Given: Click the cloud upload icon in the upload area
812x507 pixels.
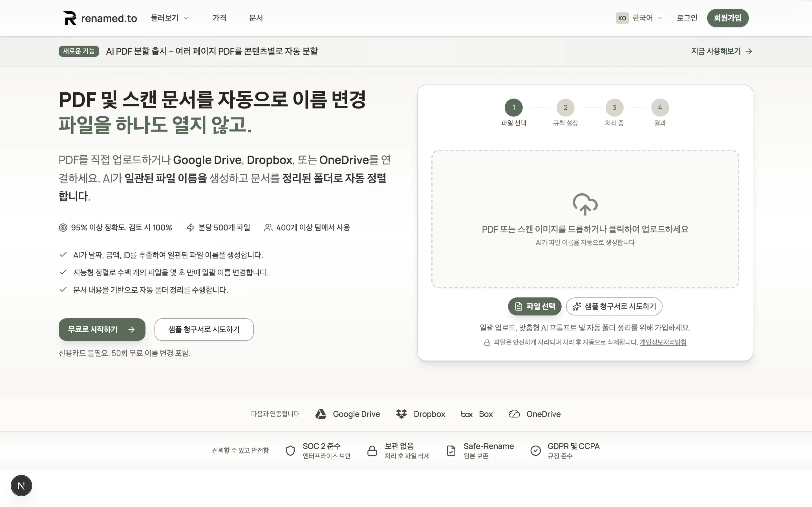Looking at the screenshot, I should (585, 204).
